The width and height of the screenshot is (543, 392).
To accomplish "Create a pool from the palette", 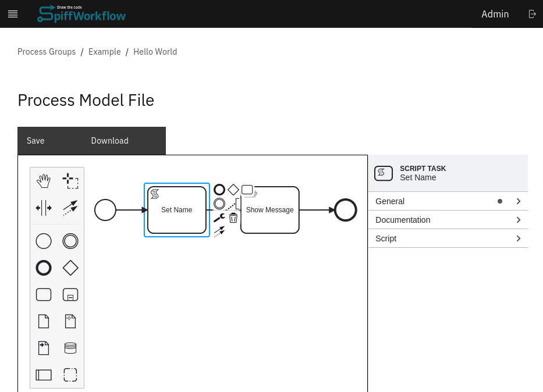I will point(44,375).
